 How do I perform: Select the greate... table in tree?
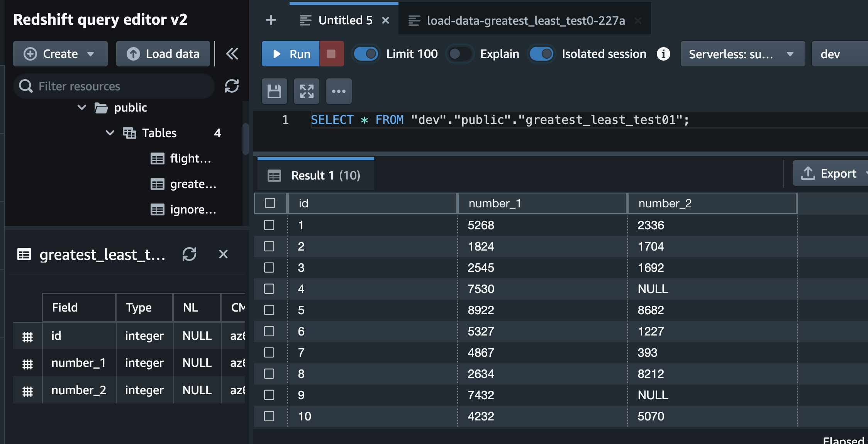[193, 184]
